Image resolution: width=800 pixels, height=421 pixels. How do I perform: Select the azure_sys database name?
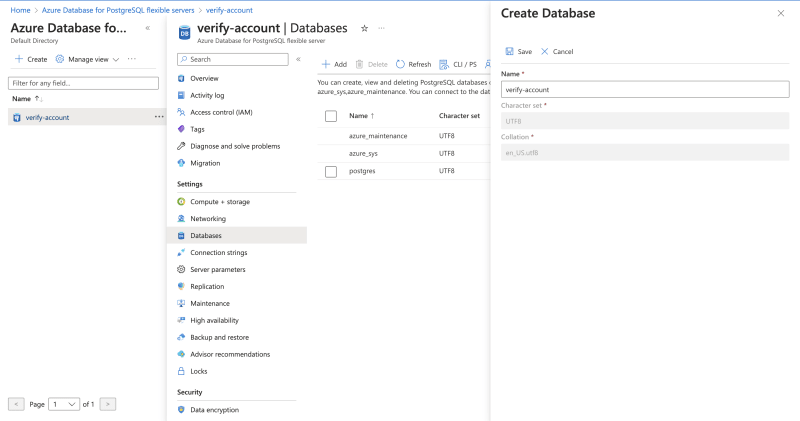[x=363, y=154]
